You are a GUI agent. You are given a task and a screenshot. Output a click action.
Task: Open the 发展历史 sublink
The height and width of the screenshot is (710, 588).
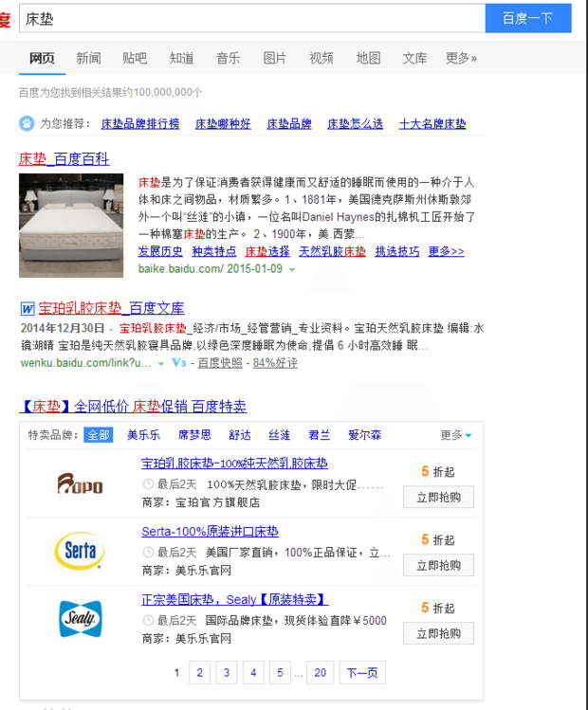(160, 251)
